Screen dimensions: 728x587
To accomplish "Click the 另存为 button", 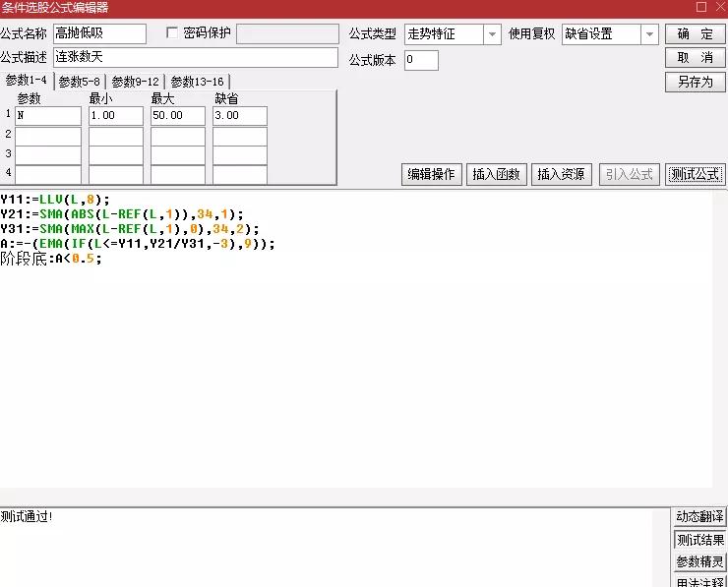I will pyautogui.click(x=695, y=83).
